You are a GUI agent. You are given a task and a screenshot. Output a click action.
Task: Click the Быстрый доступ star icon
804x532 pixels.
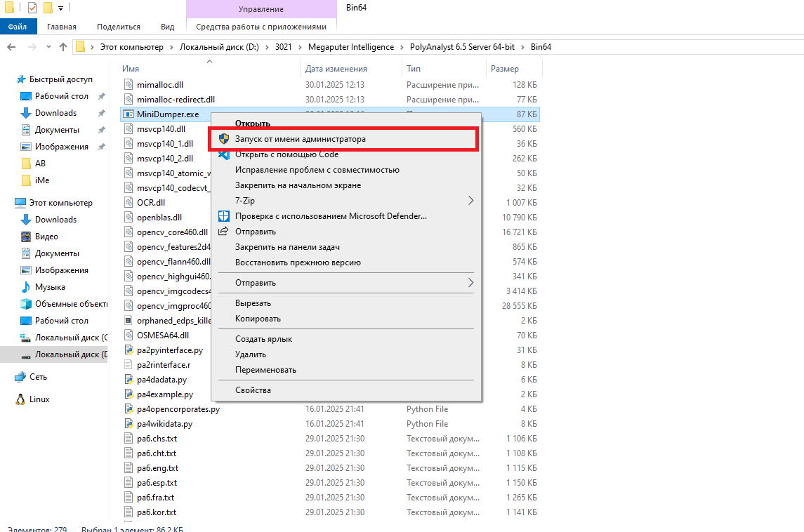tap(21, 79)
